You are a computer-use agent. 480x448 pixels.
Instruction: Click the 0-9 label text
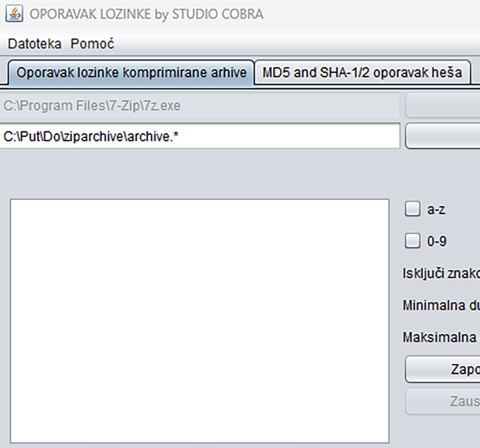pyautogui.click(x=437, y=241)
